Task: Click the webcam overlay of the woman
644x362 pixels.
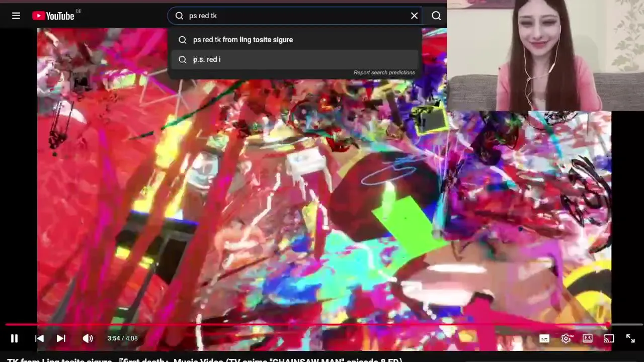Action: (545, 55)
